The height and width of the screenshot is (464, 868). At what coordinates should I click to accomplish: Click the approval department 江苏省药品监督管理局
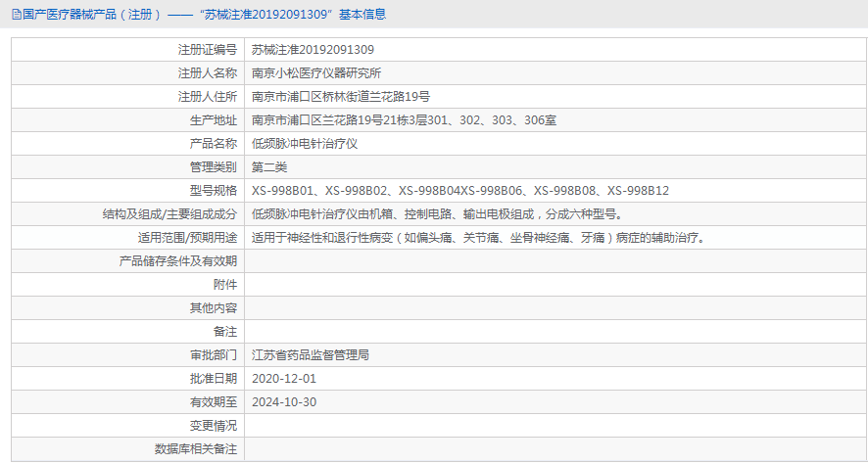pos(311,355)
